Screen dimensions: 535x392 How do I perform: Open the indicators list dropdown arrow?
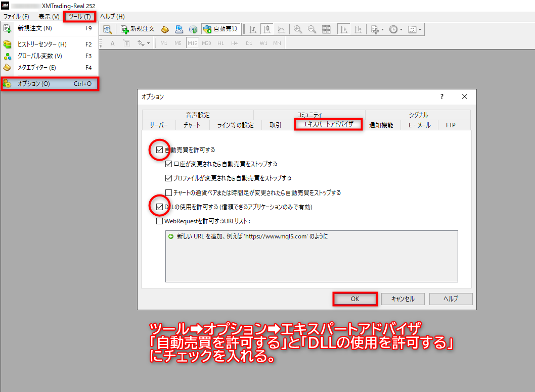click(383, 30)
